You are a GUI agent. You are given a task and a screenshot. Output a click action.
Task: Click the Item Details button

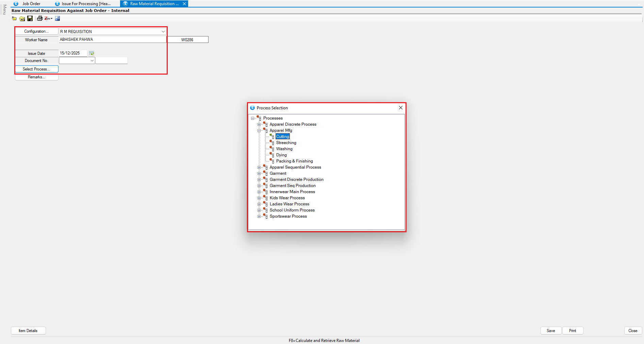point(28,331)
